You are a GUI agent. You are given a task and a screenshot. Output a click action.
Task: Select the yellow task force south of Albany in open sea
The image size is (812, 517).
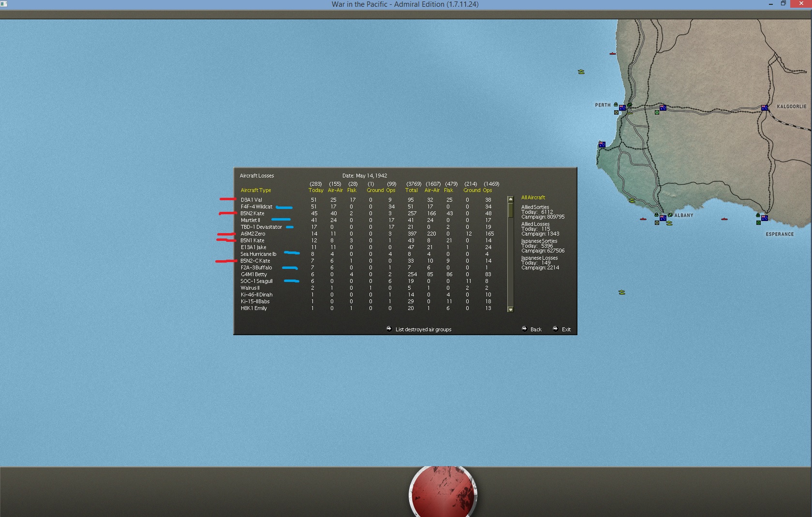pos(622,292)
